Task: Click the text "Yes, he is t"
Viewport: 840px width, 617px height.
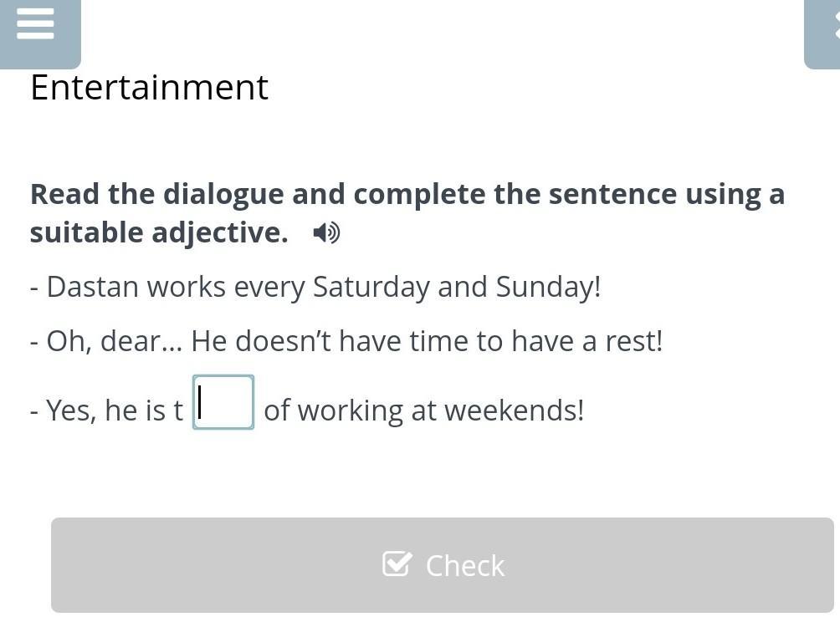Action: click(x=106, y=410)
